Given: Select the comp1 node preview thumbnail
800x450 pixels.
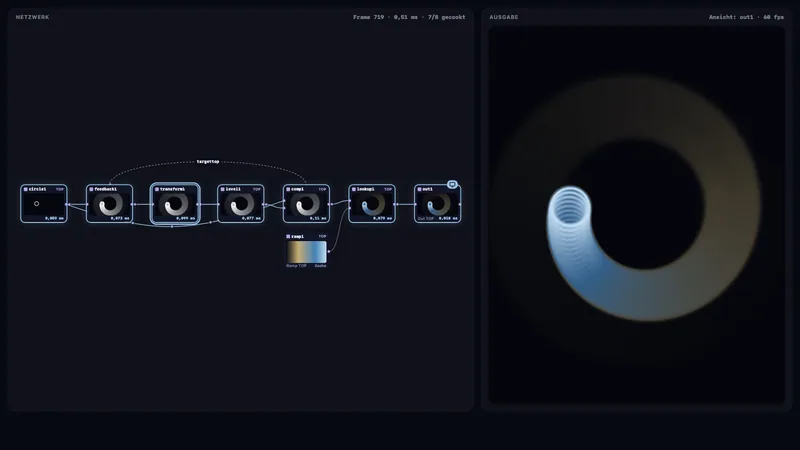Looking at the screenshot, I should (306, 204).
